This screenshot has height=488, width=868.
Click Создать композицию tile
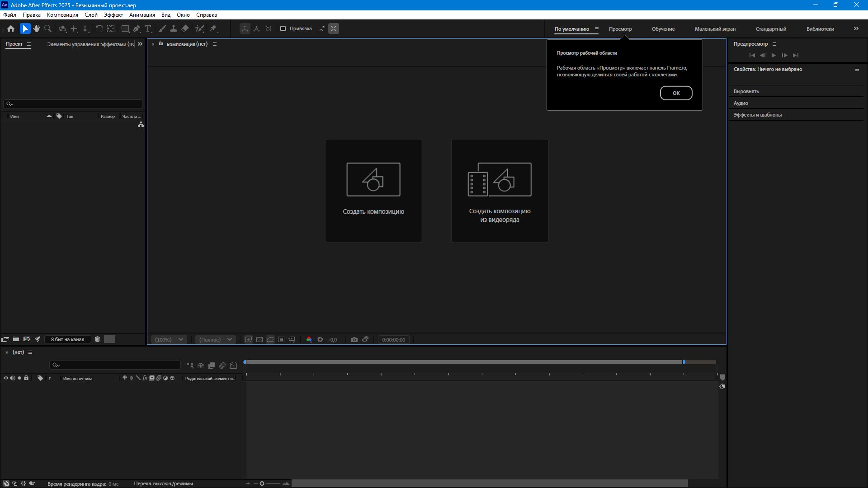(373, 191)
